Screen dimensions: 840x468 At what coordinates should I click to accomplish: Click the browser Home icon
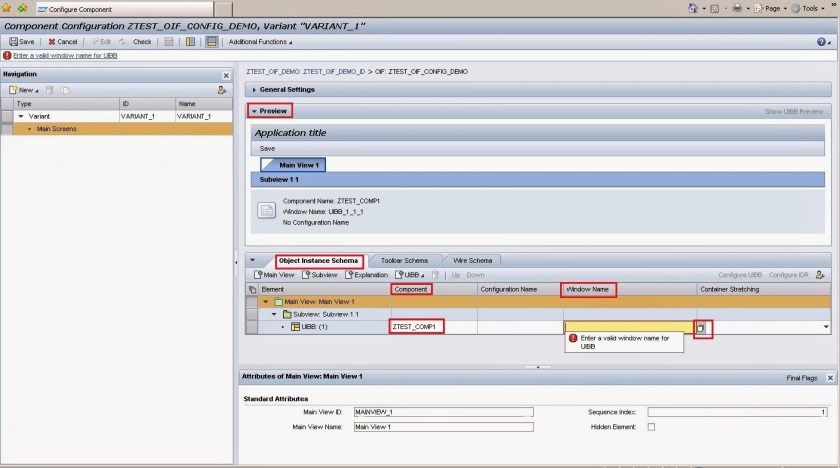click(x=694, y=8)
